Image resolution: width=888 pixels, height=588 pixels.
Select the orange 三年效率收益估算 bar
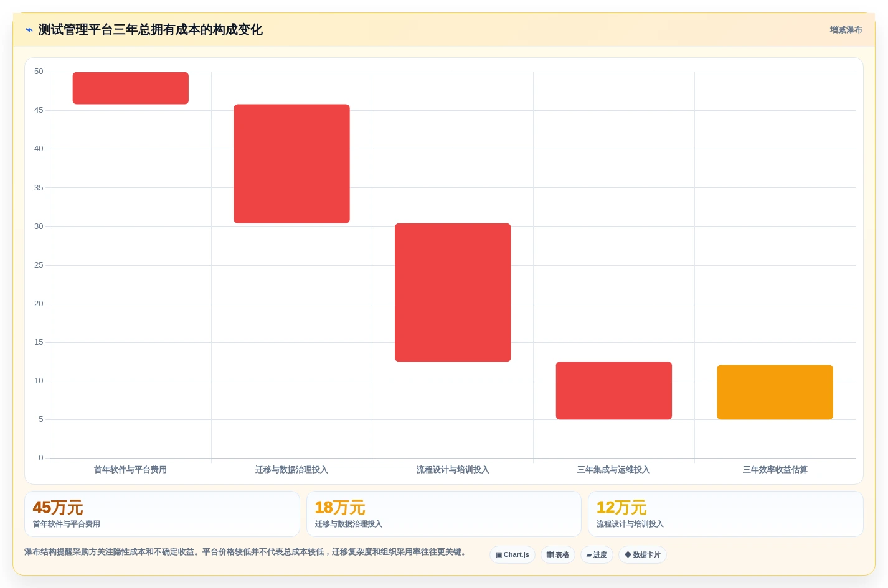click(x=775, y=392)
